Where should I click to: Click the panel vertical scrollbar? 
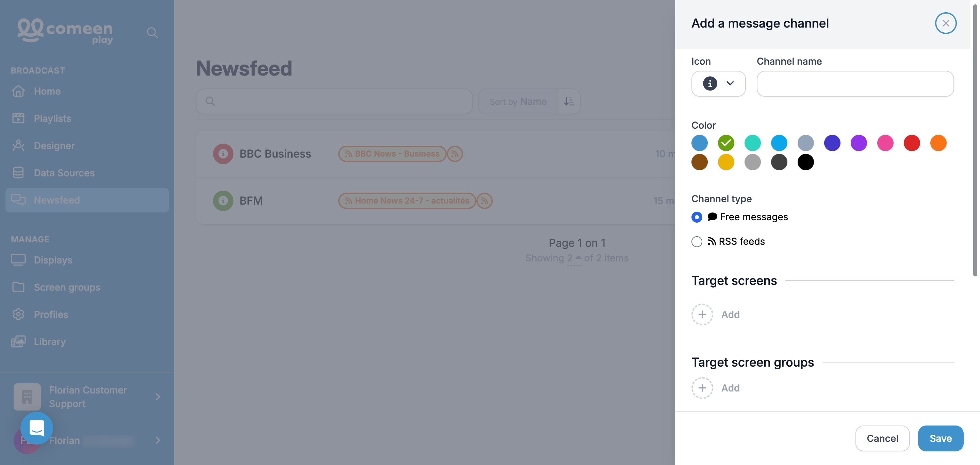[975, 141]
